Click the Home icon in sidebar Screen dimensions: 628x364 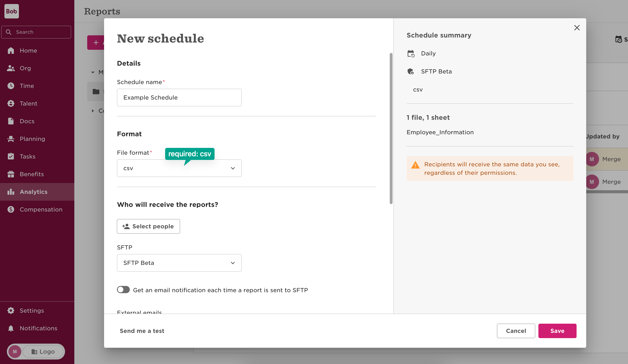(x=11, y=51)
